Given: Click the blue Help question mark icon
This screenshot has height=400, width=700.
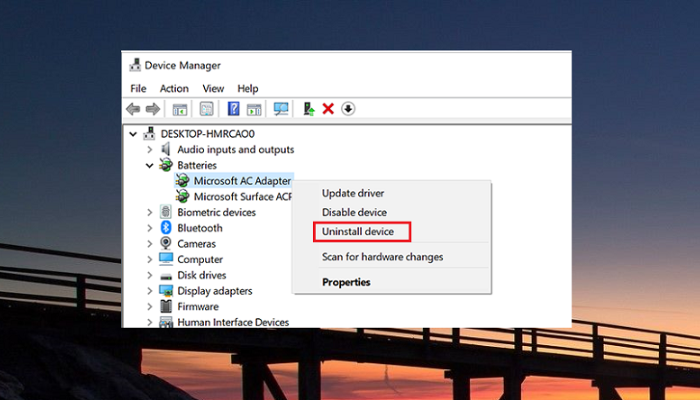Looking at the screenshot, I should (233, 109).
